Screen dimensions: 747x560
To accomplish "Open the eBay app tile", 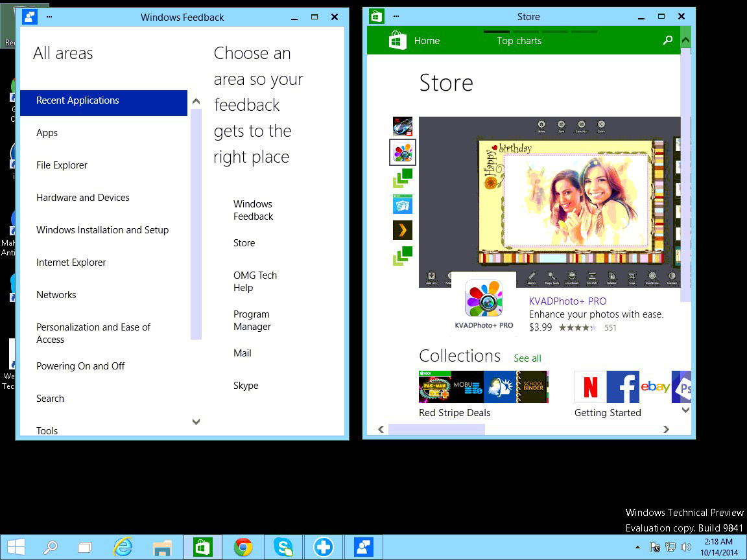I will (x=655, y=387).
